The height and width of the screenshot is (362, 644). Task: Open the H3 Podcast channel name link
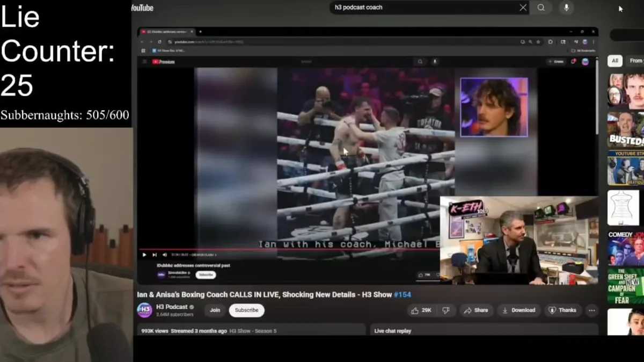[x=172, y=307]
